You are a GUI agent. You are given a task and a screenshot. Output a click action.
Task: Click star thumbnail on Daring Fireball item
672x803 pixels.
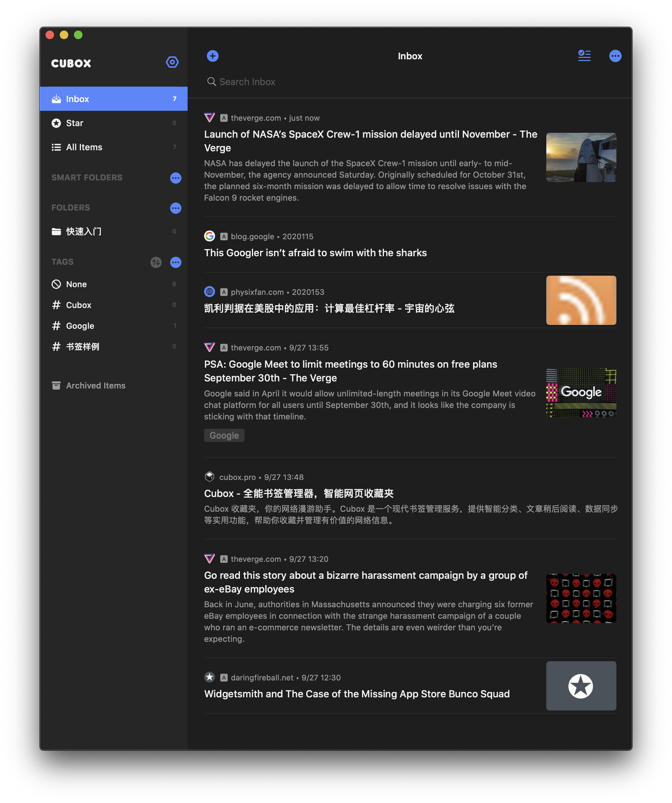click(581, 686)
